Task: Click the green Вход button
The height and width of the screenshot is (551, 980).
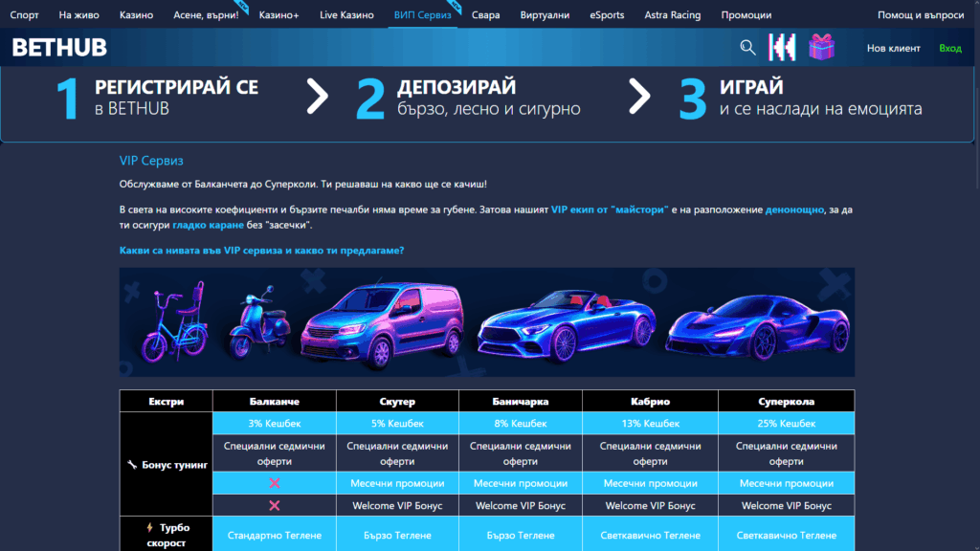Action: click(951, 46)
